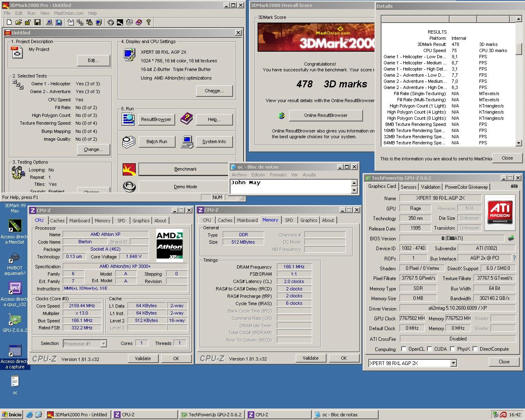Click Close button in Details window
Screen dimensions: 525x420
[507, 158]
